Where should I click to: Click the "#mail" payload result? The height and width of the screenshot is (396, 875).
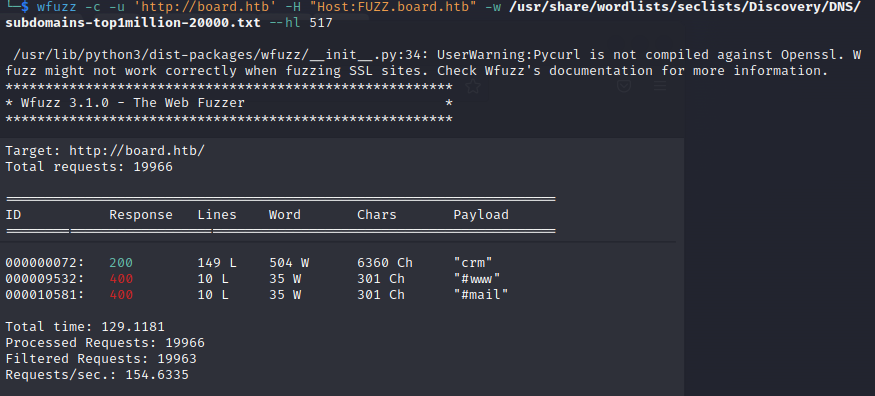(x=481, y=294)
